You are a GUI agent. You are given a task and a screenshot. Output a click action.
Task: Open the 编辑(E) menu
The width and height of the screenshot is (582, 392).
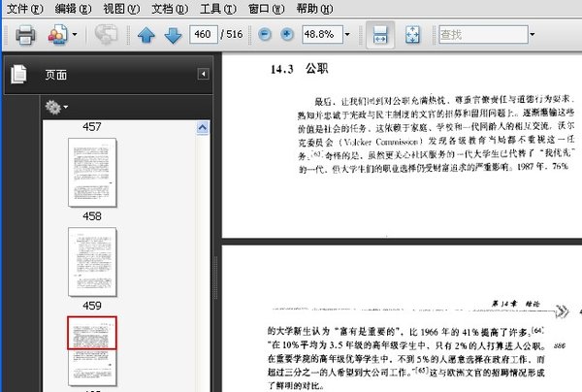point(73,8)
